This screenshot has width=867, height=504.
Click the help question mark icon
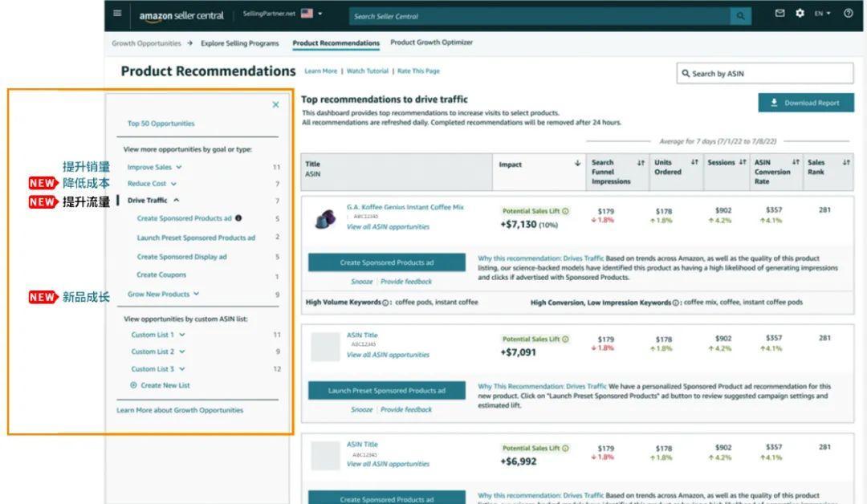coord(849,14)
